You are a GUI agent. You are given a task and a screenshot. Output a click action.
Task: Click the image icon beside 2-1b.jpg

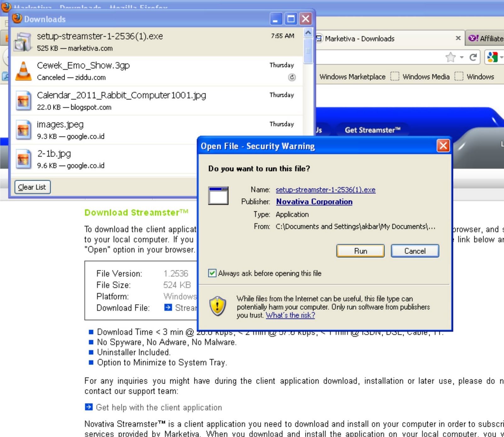(23, 159)
